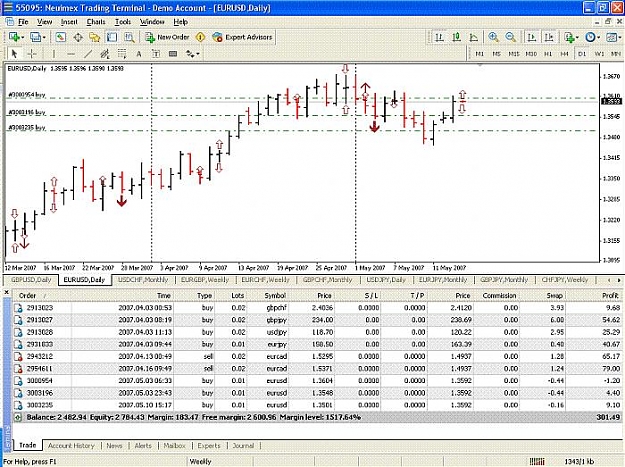This screenshot has height=467, width=625.
Task: Select order 3003235 row
Action: pyautogui.click(x=317, y=405)
